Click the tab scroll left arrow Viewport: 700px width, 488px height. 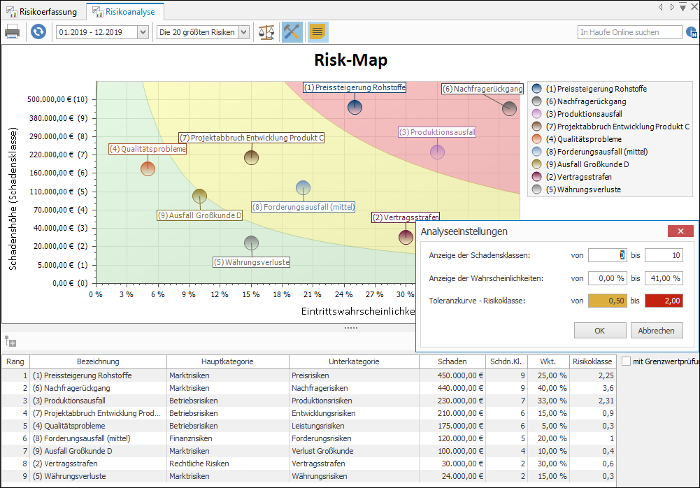pos(661,7)
